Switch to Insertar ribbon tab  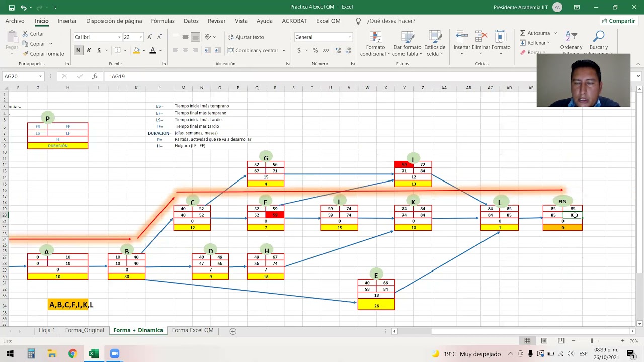click(67, 21)
